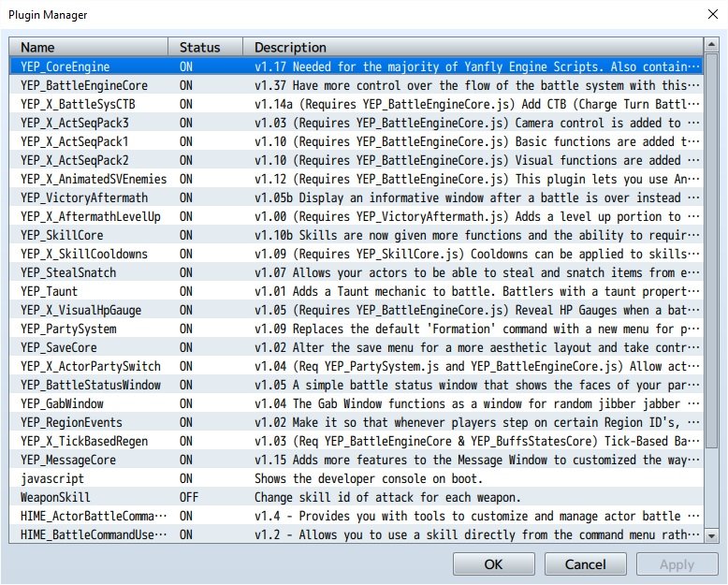The height and width of the screenshot is (585, 728).
Task: Select the YEP_X_ActorPartySwitch plugin row
Action: pos(357,366)
